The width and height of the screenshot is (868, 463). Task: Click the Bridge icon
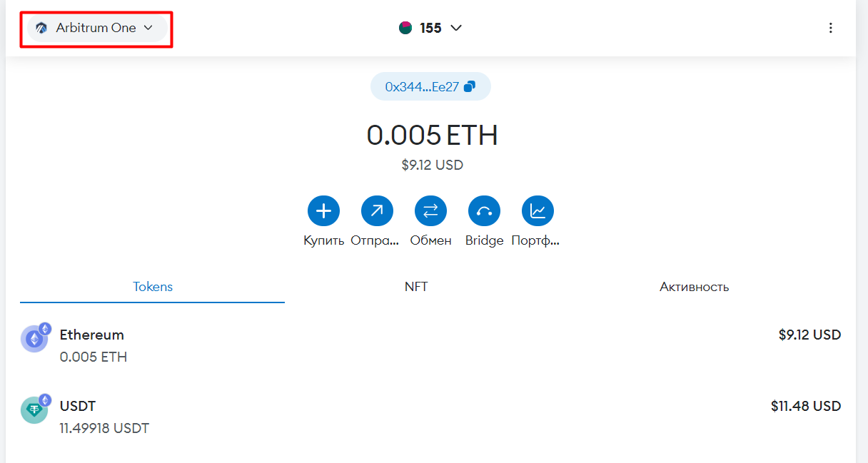(484, 210)
